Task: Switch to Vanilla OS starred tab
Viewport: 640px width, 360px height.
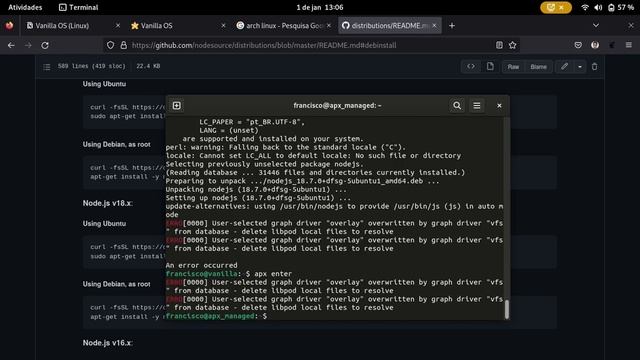Action: 178,26
